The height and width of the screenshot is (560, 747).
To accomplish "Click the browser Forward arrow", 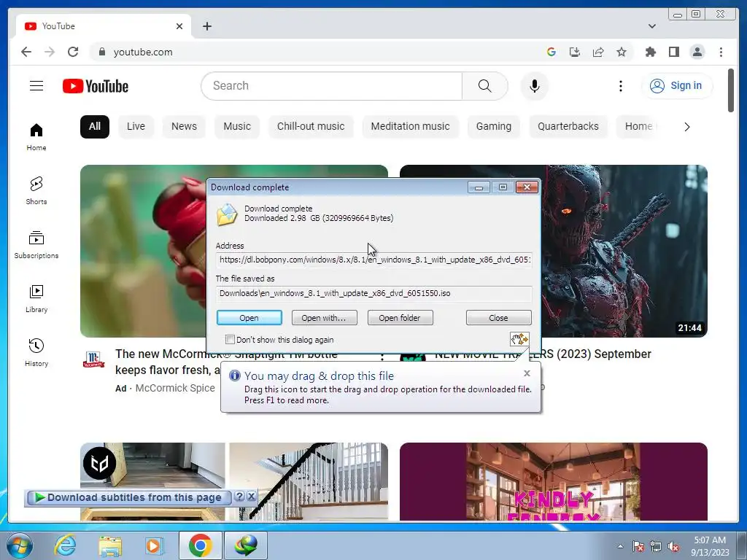I will click(50, 52).
